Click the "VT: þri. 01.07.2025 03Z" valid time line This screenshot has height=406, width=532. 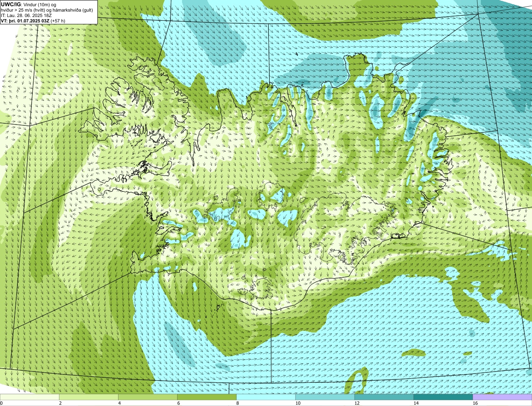point(33,20)
